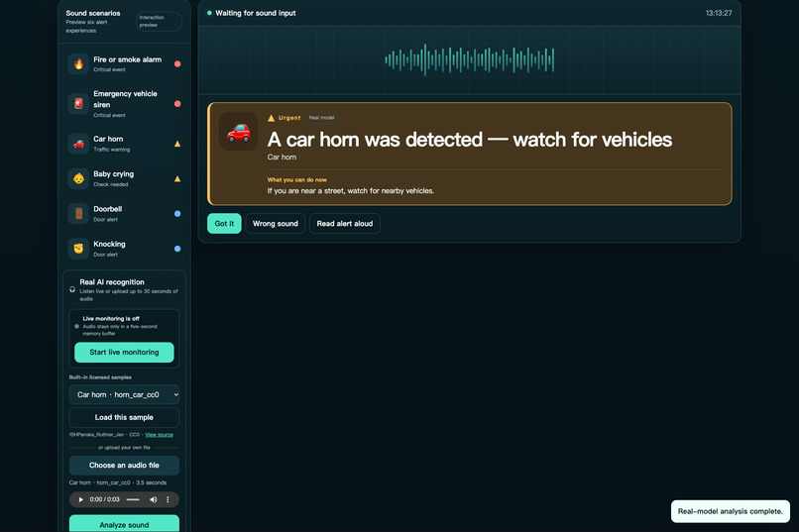Click the Urgent warning triangle in alert card

click(271, 118)
